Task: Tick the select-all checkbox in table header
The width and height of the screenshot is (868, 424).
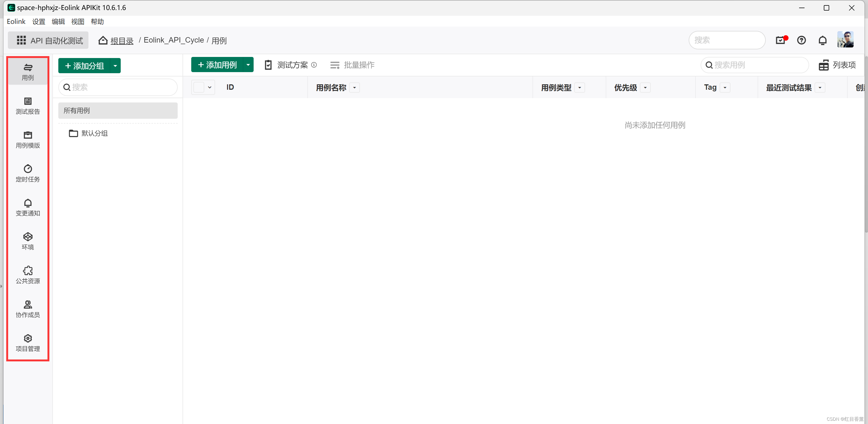Action: [199, 88]
